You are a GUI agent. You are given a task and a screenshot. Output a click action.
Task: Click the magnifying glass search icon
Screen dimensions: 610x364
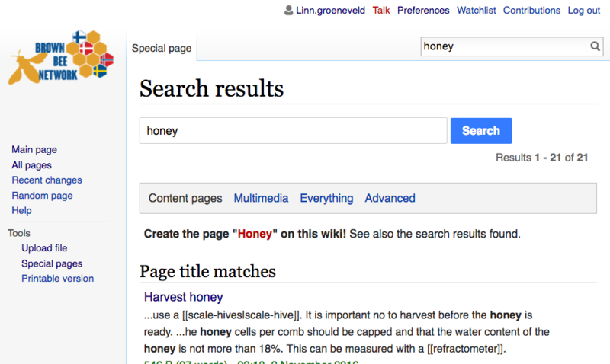pyautogui.click(x=595, y=46)
